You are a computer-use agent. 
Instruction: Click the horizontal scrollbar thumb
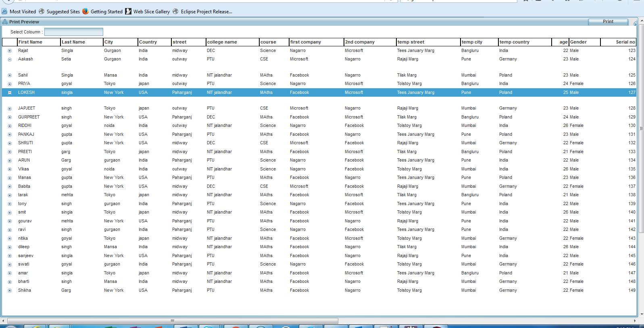[173, 321]
